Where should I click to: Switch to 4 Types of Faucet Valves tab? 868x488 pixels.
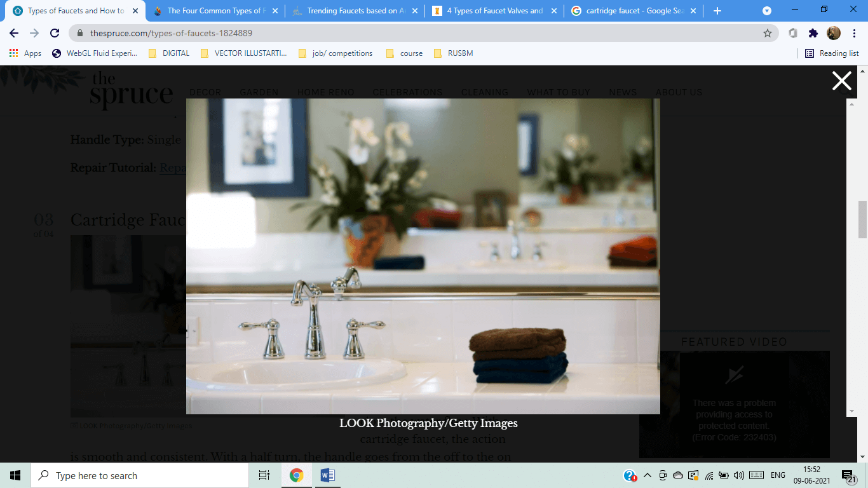coord(494,11)
